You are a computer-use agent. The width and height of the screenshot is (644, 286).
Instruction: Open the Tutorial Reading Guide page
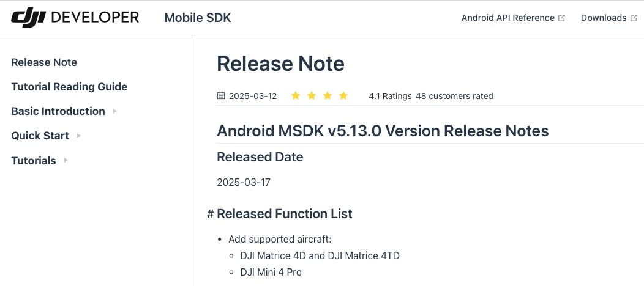pos(69,87)
